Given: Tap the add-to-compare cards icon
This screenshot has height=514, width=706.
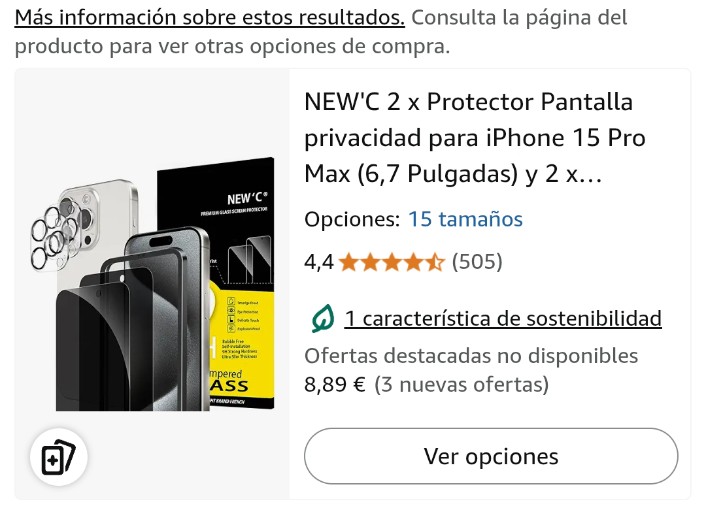Looking at the screenshot, I should [59, 457].
